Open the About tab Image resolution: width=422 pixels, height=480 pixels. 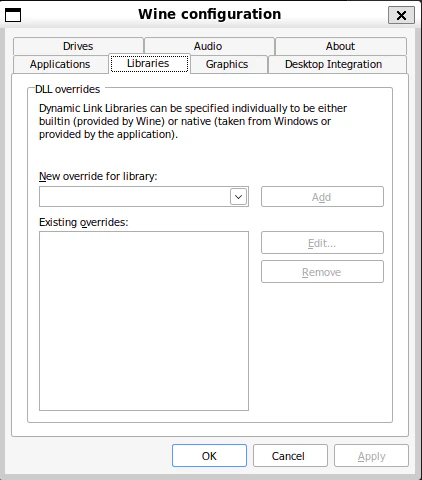[340, 46]
